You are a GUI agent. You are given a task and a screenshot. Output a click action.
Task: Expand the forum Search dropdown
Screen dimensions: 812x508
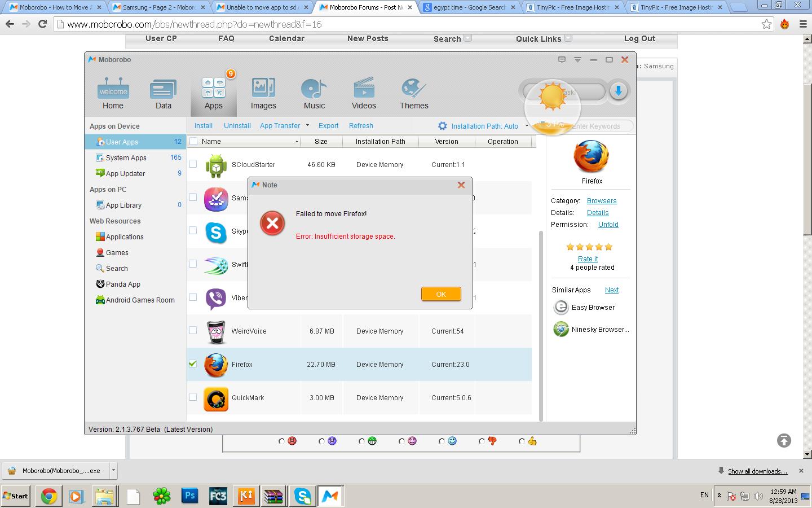pos(467,38)
